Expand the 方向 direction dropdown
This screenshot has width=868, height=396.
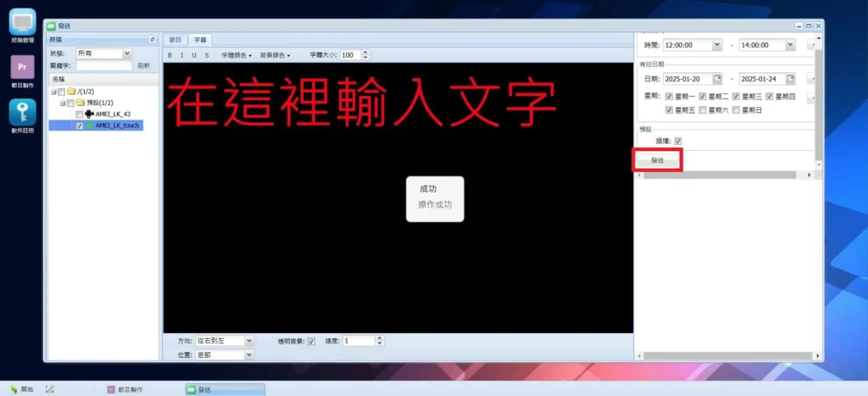coord(248,341)
